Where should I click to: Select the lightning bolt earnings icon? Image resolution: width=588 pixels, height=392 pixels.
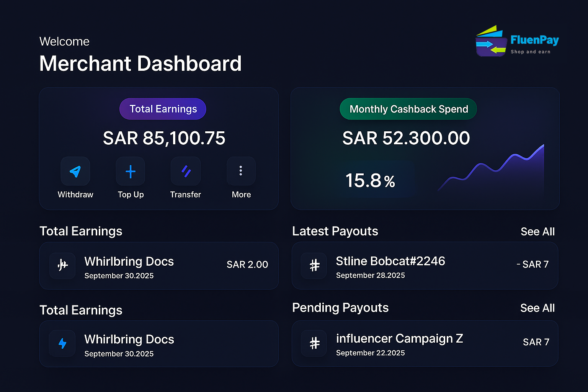[62, 343]
